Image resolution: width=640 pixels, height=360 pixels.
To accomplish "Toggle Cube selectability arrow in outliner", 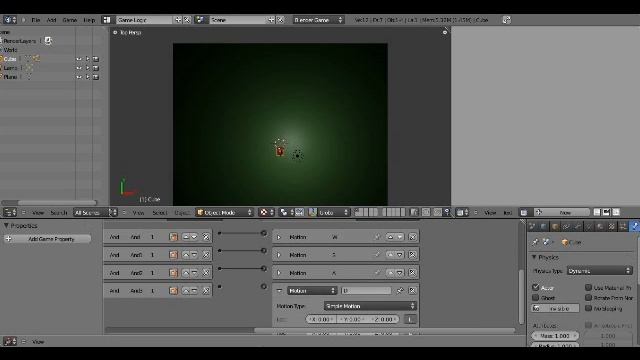I will click(87, 59).
